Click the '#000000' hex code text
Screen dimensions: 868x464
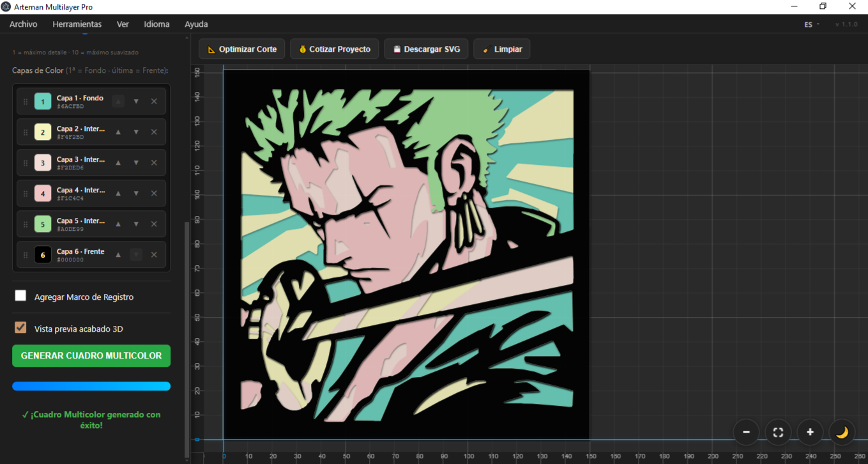click(70, 260)
